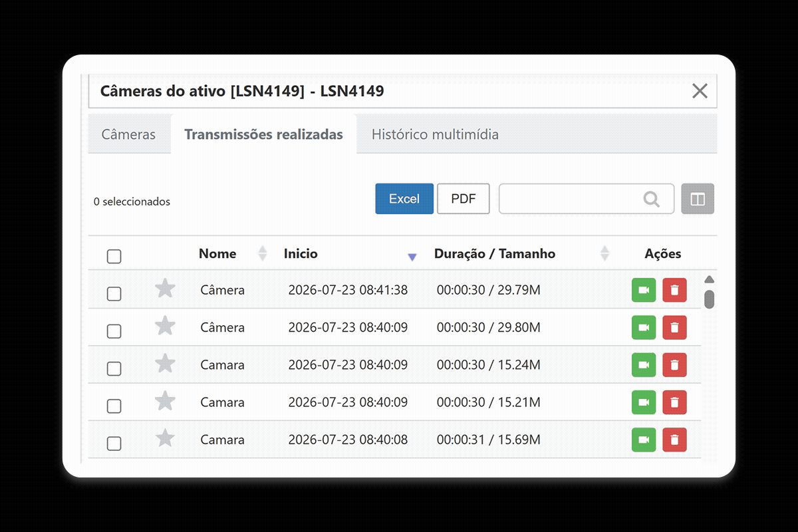Close the Câmeras do ativo dialog
This screenshot has height=532, width=798.
tap(700, 91)
